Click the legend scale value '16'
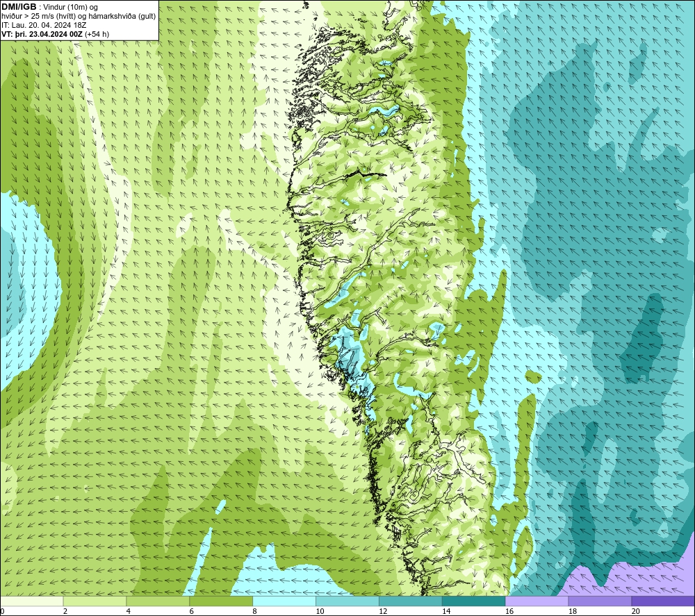 coord(509,612)
